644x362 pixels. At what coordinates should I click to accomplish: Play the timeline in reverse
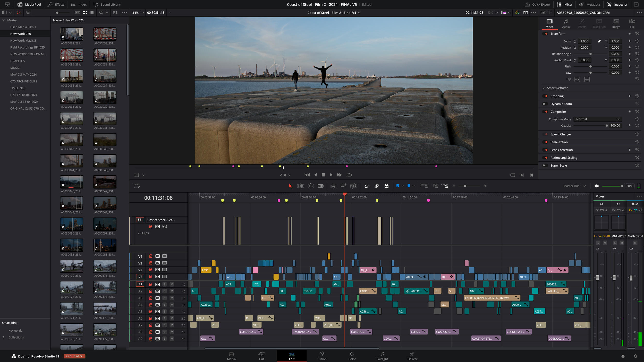[316, 175]
